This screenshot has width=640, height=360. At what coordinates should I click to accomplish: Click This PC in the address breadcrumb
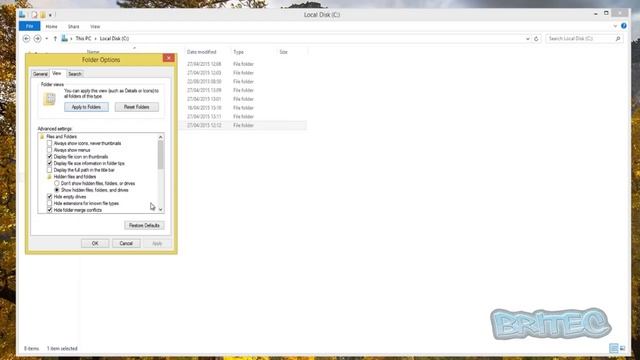coord(83,38)
